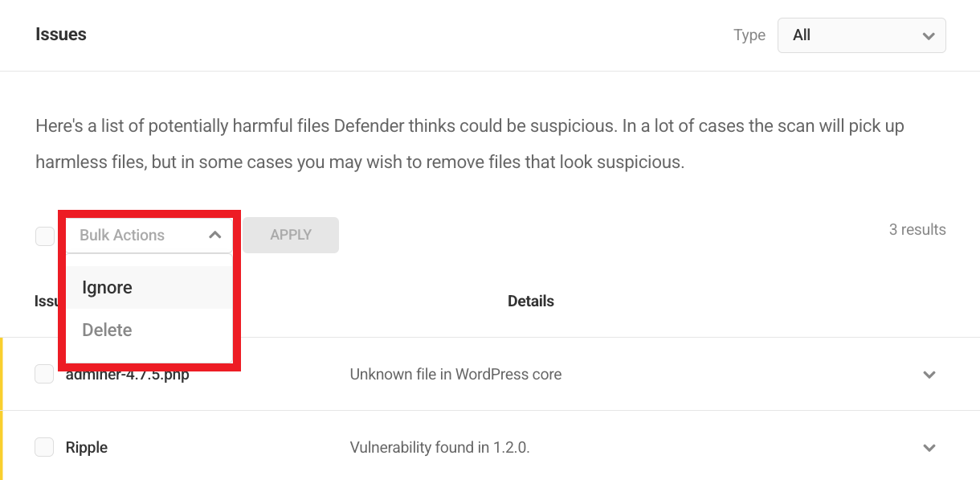
Task: Open the Type filter set to All
Action: click(861, 35)
